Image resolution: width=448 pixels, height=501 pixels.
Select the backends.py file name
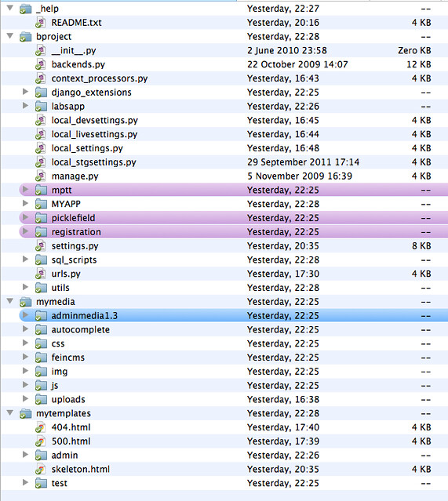tap(78, 64)
